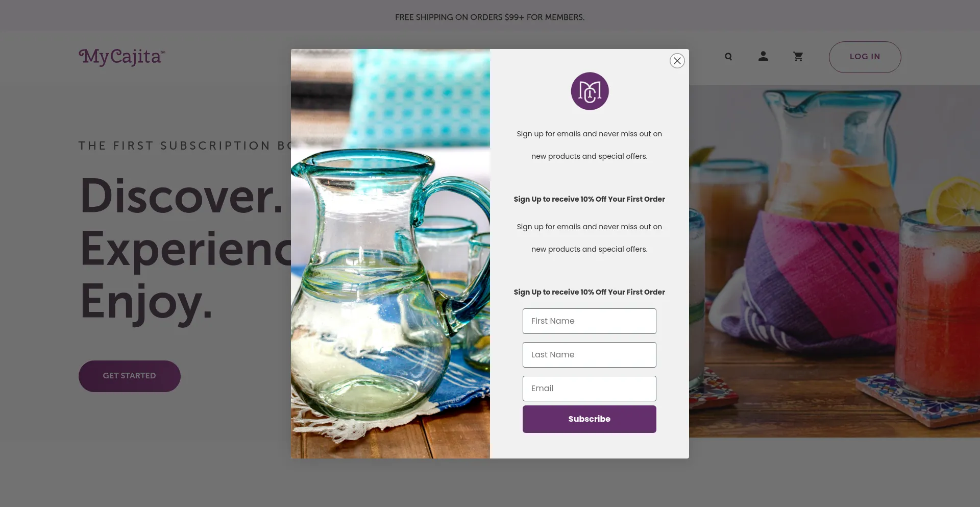Click the free shipping banner text
Image resolution: width=980 pixels, height=507 pixels.
coord(490,17)
